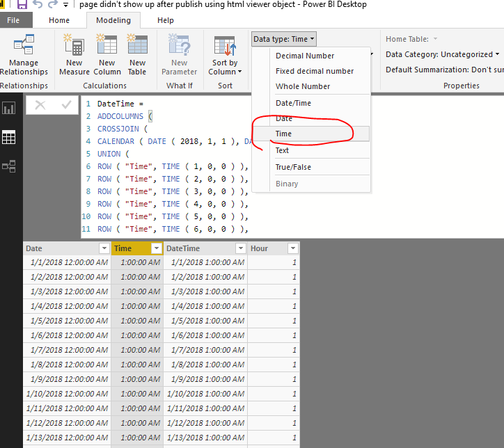Open the Home Table dropdown
The height and width of the screenshot is (448, 504).
tap(411, 39)
